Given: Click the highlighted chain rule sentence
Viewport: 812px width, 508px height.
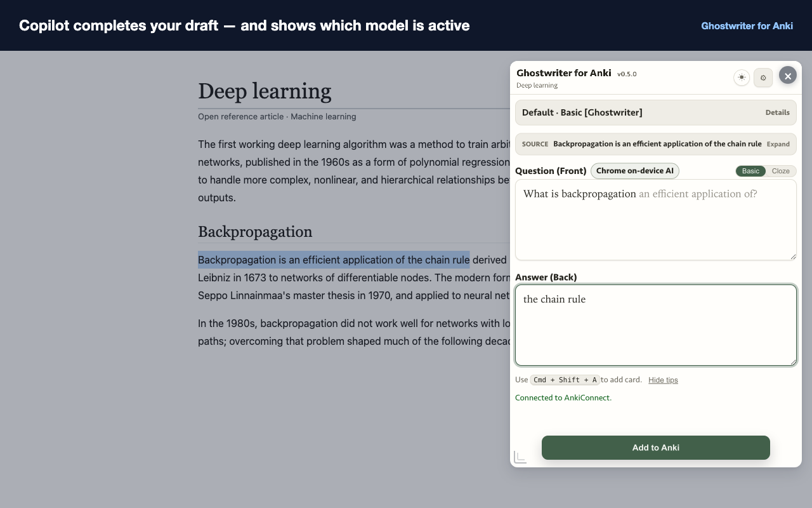Looking at the screenshot, I should [x=334, y=260].
